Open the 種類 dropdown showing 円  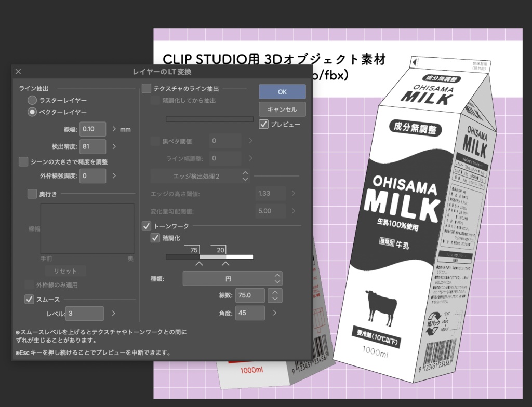[x=232, y=278]
